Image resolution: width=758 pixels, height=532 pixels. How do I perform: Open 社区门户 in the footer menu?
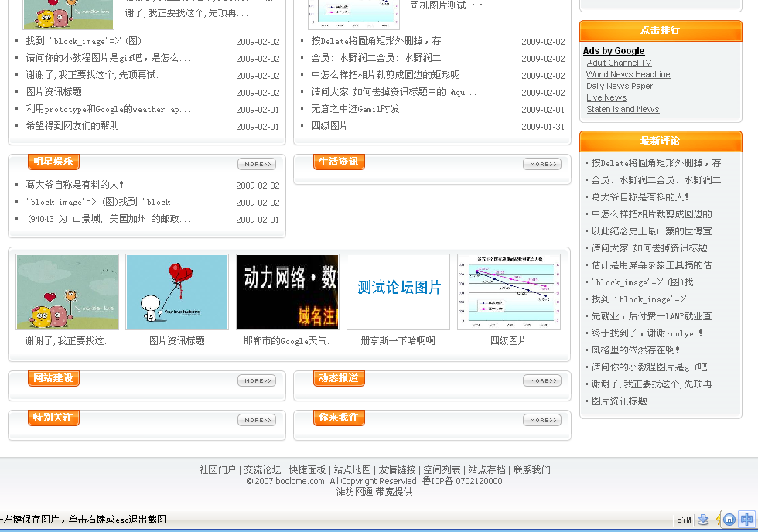pos(217,470)
